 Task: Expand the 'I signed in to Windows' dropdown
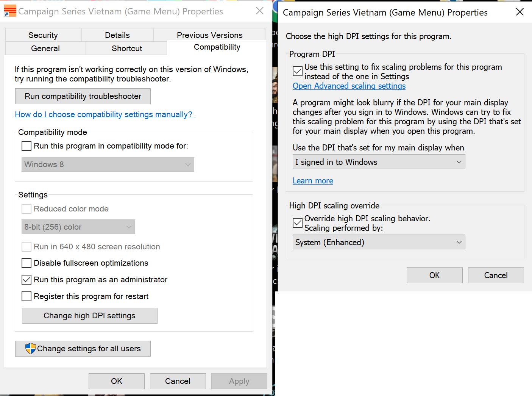(x=379, y=162)
